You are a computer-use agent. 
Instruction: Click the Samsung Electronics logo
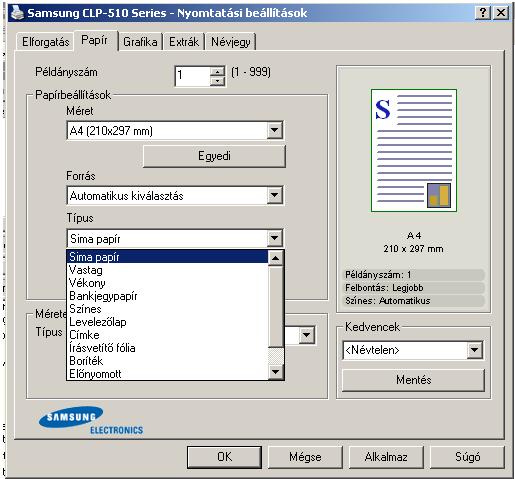[91, 420]
